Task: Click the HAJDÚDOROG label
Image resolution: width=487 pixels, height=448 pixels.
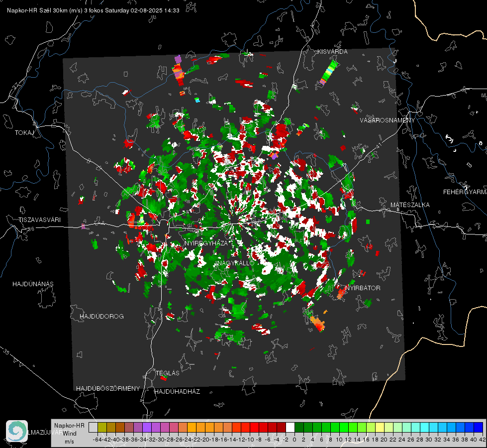Action: 101,317
